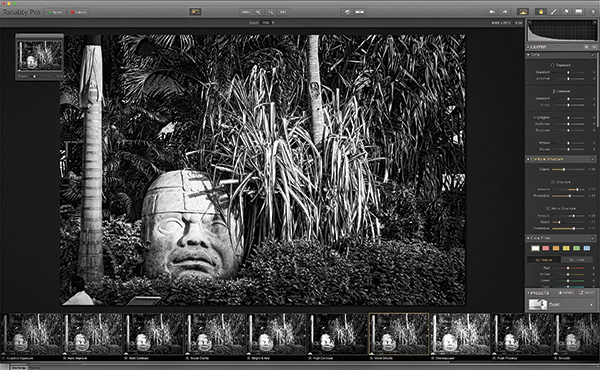600x370 pixels.
Task: Click the Clarity slider handle
Action: 564,169
